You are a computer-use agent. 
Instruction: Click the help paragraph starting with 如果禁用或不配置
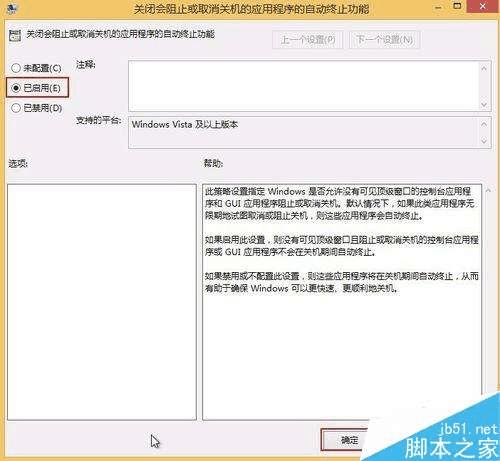click(342, 282)
